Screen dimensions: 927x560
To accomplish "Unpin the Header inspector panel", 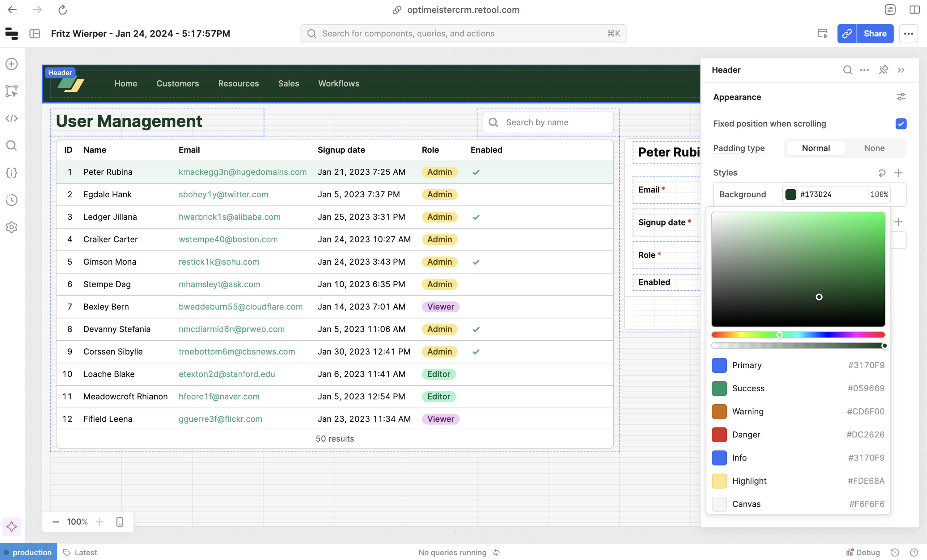I will 883,70.
